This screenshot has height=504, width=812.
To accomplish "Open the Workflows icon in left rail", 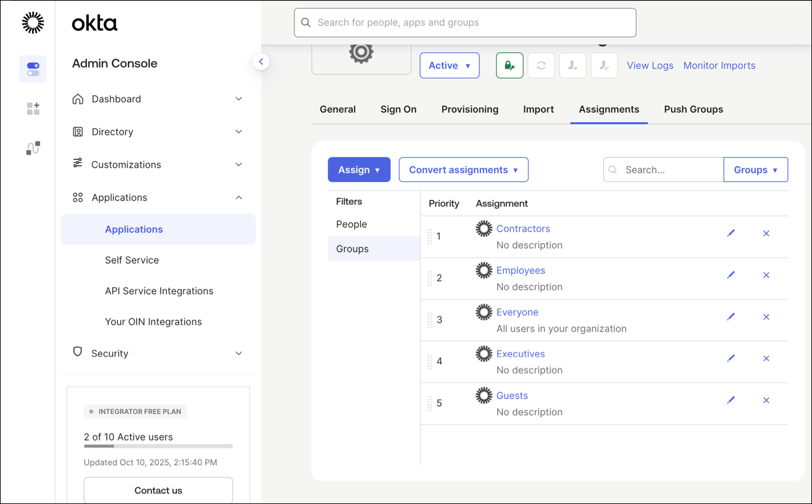I will click(x=33, y=148).
